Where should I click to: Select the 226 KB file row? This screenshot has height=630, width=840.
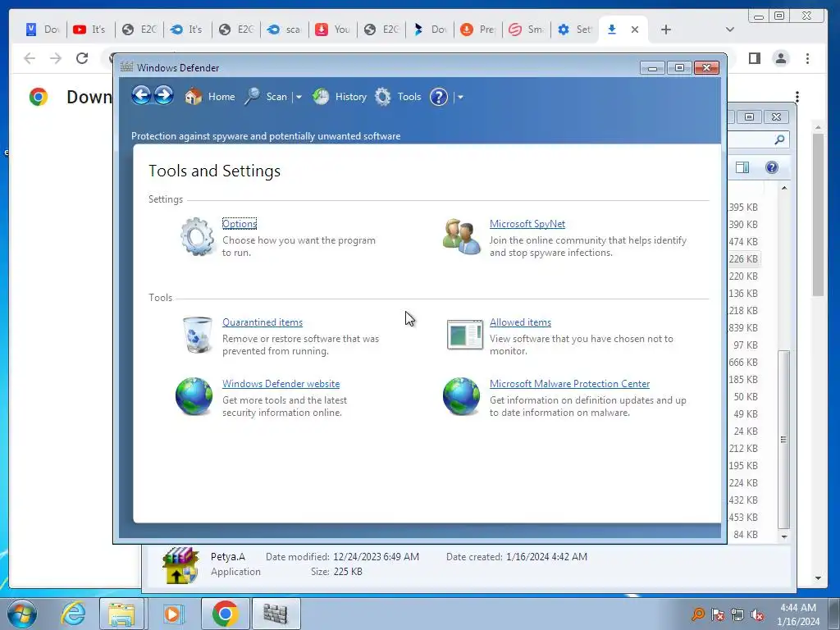(x=743, y=258)
